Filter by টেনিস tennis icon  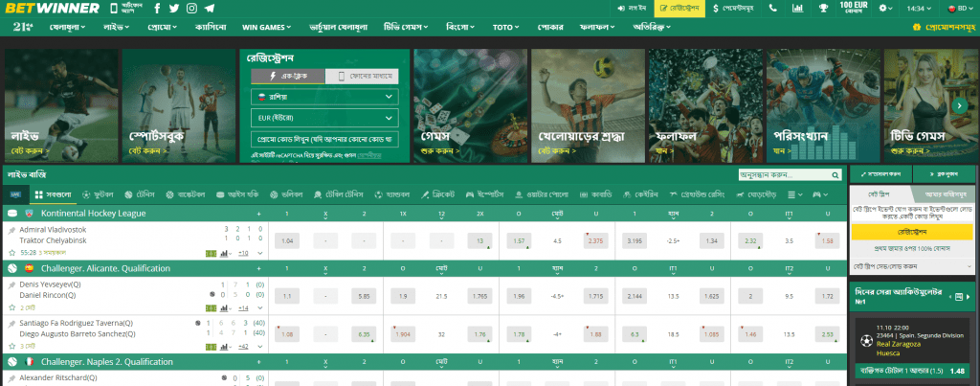click(140, 194)
